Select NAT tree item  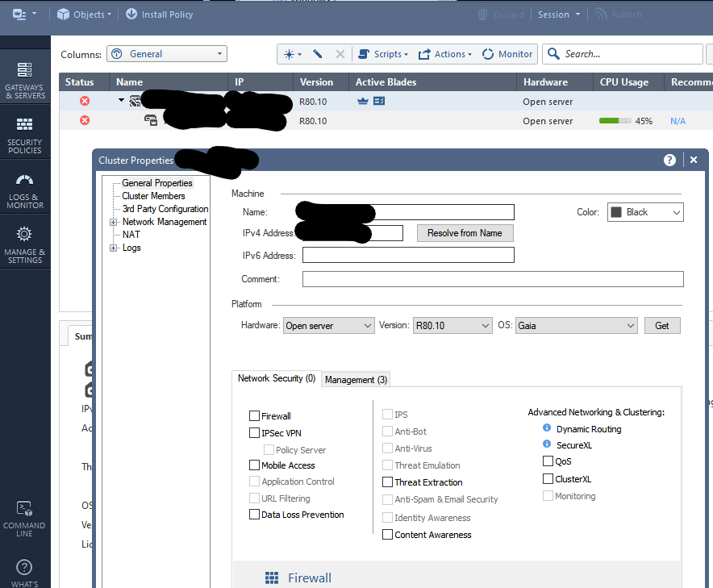131,235
